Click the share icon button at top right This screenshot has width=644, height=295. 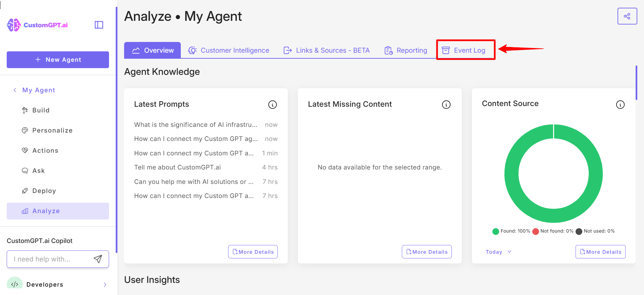tap(627, 16)
